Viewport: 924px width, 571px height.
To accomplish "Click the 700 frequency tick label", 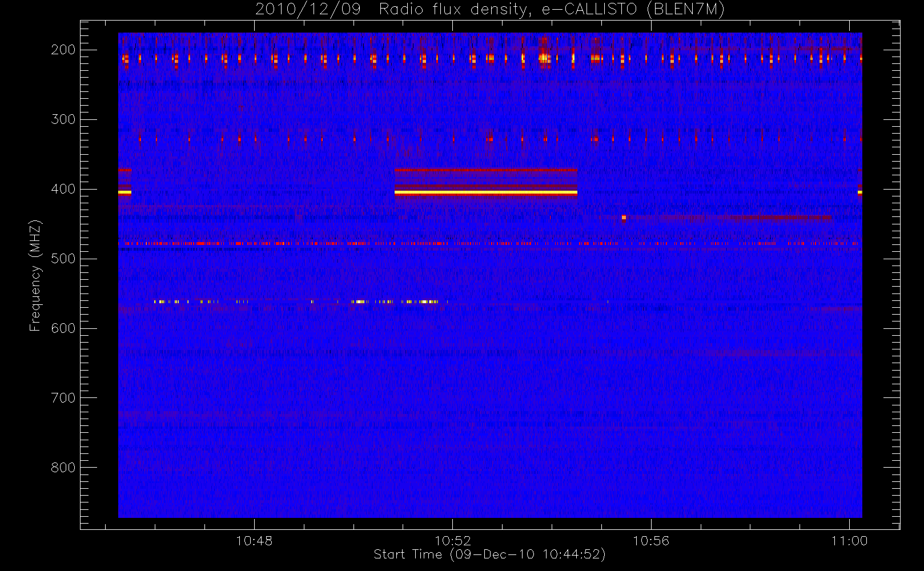I will (x=63, y=398).
